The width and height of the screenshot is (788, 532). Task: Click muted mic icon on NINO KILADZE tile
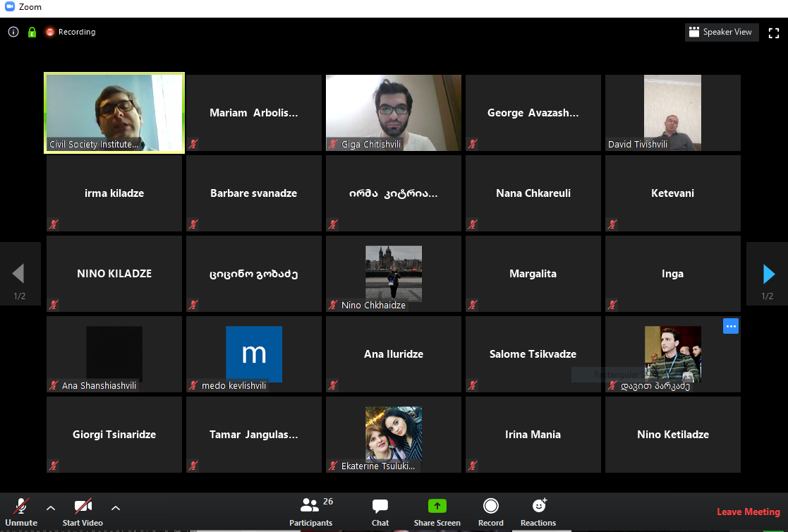click(x=54, y=305)
